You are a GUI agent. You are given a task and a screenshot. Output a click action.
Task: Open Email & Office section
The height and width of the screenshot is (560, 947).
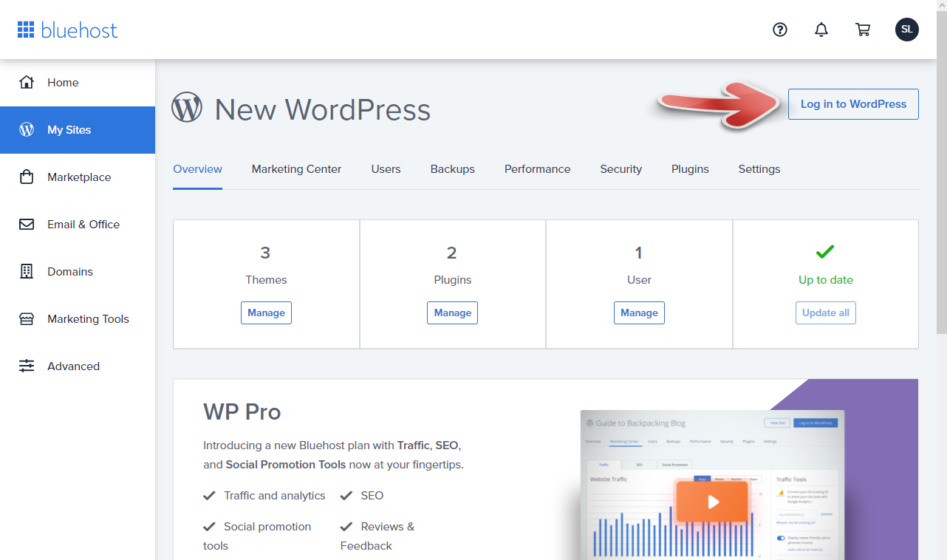[78, 225]
